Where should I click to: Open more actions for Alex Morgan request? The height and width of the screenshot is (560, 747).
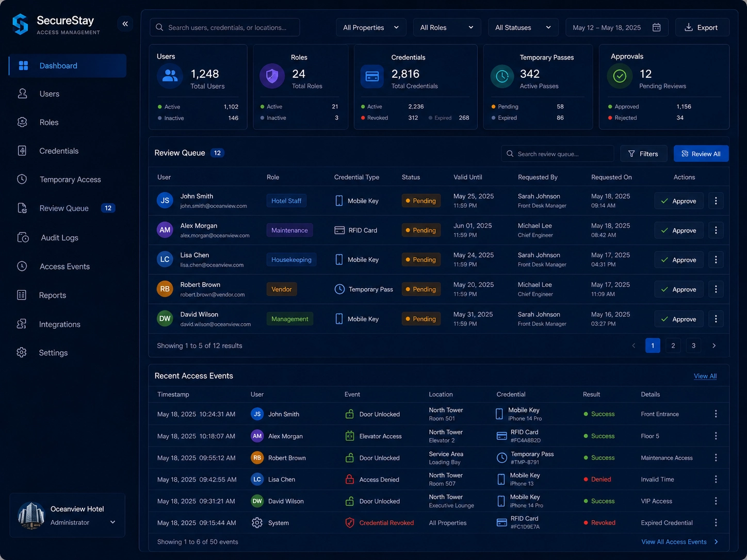coord(716,230)
